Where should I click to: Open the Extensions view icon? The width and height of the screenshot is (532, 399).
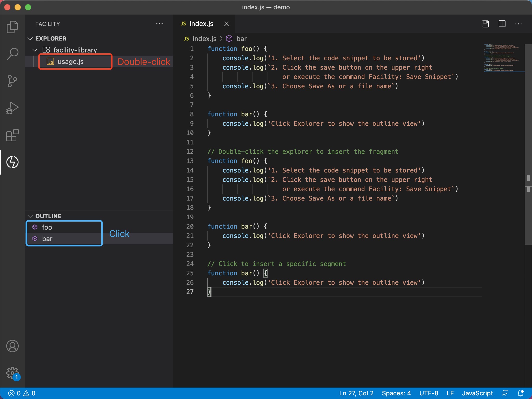[x=12, y=135]
